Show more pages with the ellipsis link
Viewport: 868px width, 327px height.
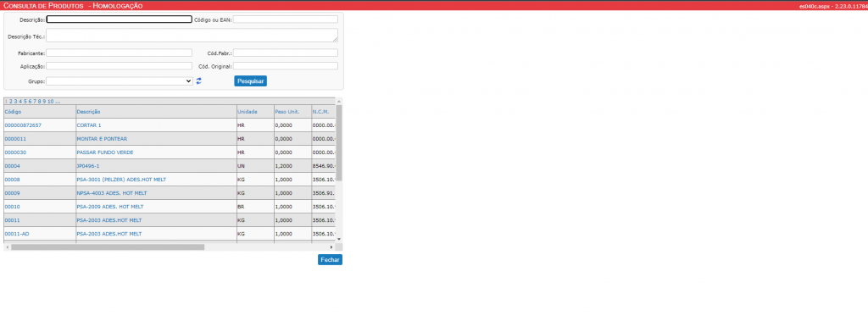tap(58, 102)
